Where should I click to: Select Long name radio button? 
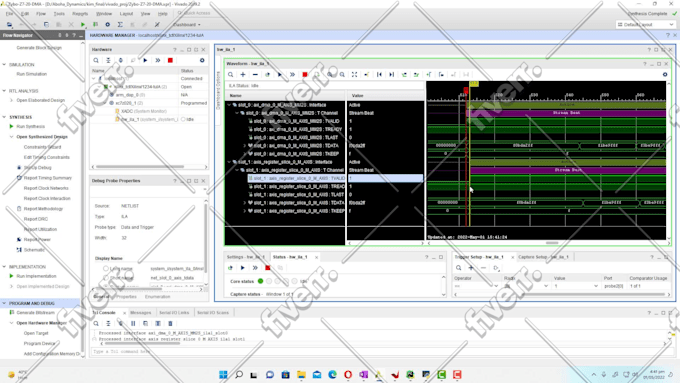point(106,269)
